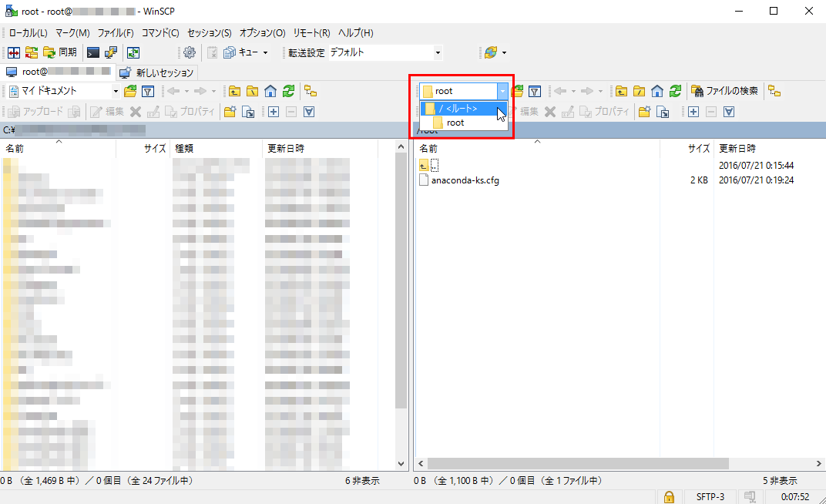Screen dimensions: 826x504
Task: Click the local add shortcut icon next to new folder
Action: 248,112
